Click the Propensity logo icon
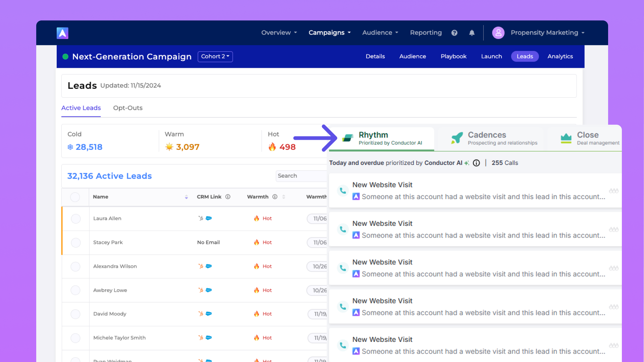 click(x=62, y=33)
